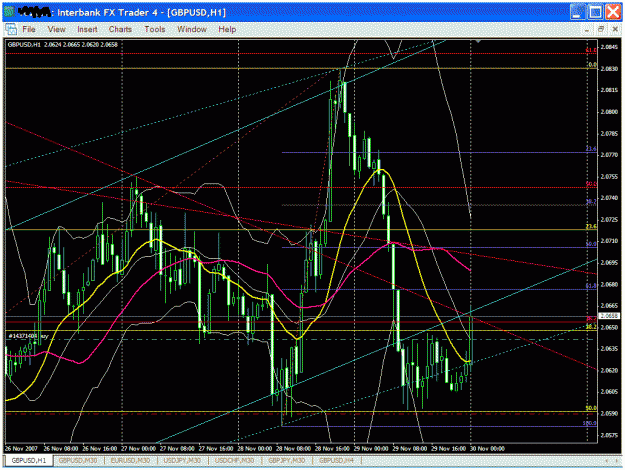The height and width of the screenshot is (470, 625).
Task: Click the chart shift triangle marker
Action: 478,41
